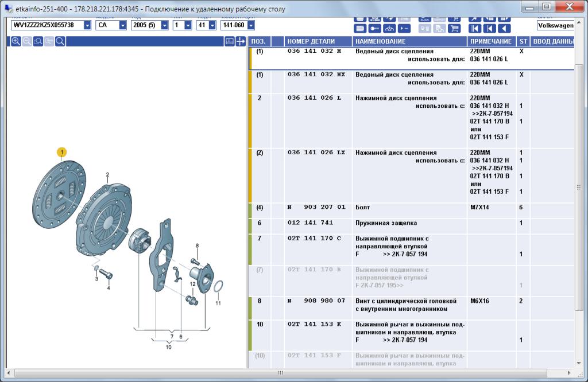
Task: Click the ПРИМЕЧАНИЕ column header
Action: 492,41
